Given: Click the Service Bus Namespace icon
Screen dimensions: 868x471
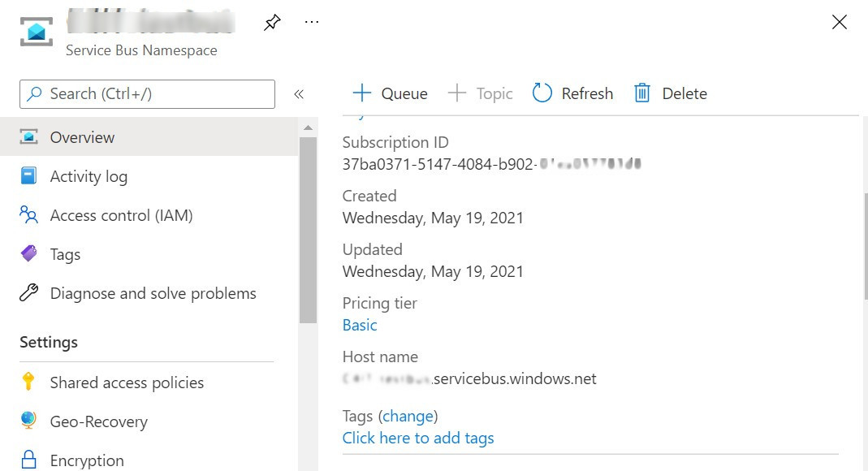Looking at the screenshot, I should coord(37,32).
